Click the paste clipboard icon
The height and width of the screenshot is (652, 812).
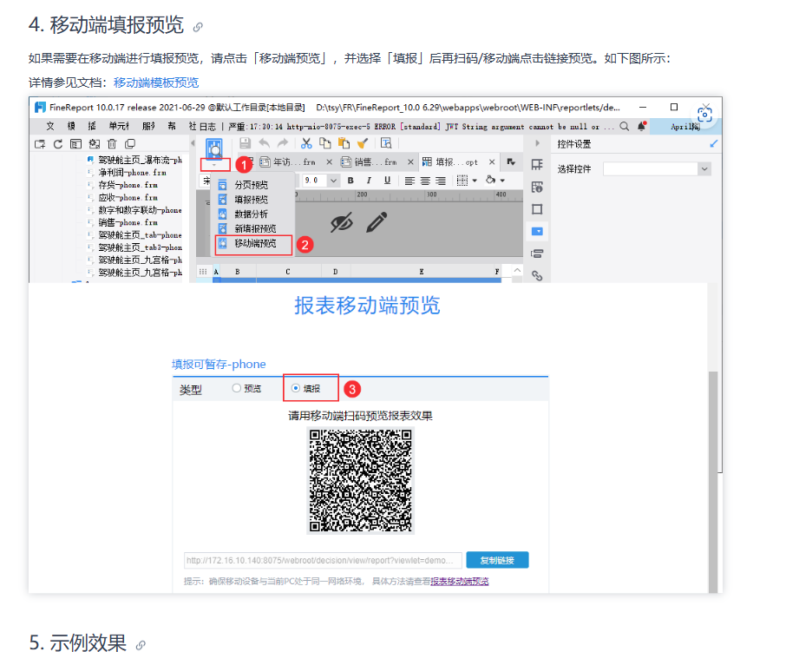click(344, 143)
